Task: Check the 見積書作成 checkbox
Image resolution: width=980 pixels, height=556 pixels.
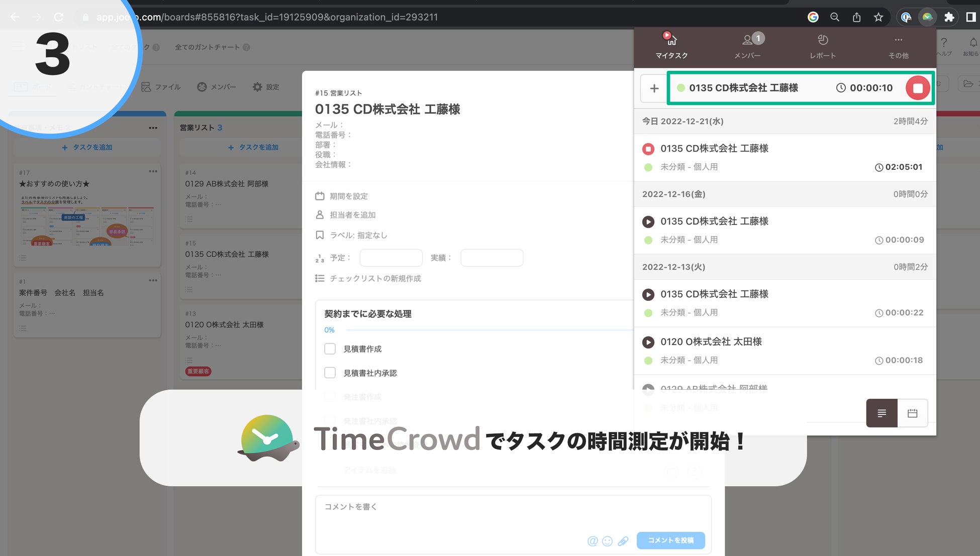Action: (x=330, y=349)
